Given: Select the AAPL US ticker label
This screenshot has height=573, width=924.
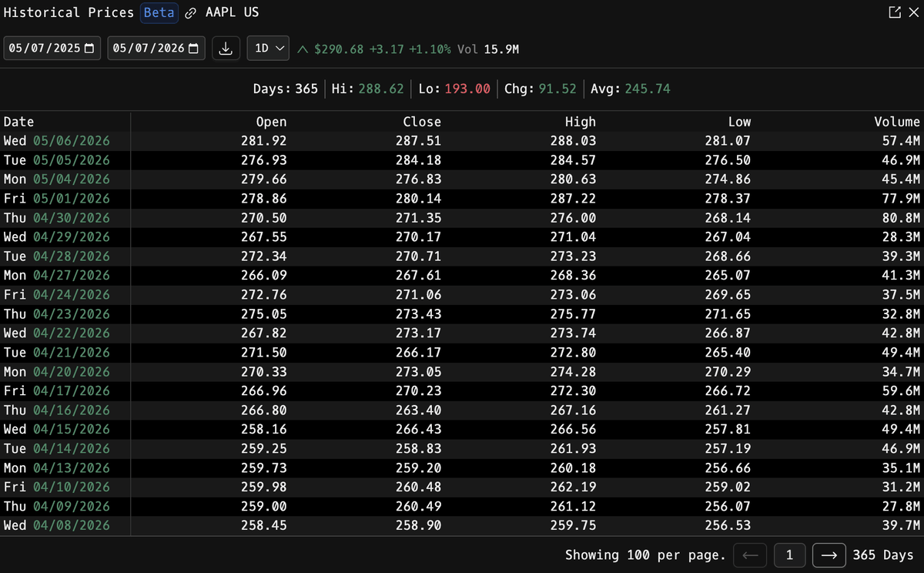Looking at the screenshot, I should (232, 13).
